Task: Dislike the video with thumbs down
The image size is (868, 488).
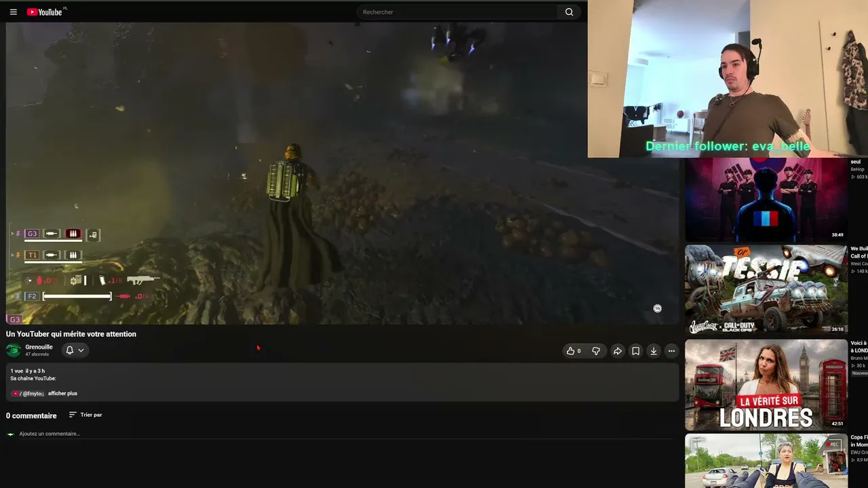Action: (x=596, y=351)
